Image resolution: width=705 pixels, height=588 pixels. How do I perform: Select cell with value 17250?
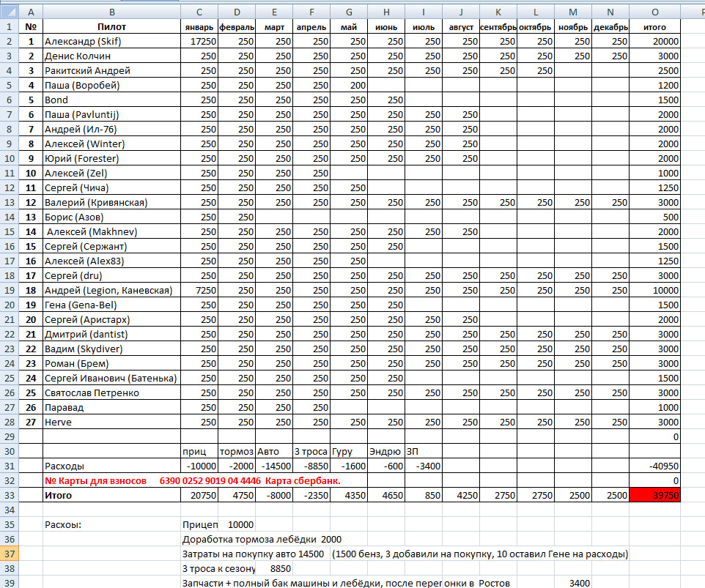tap(199, 41)
